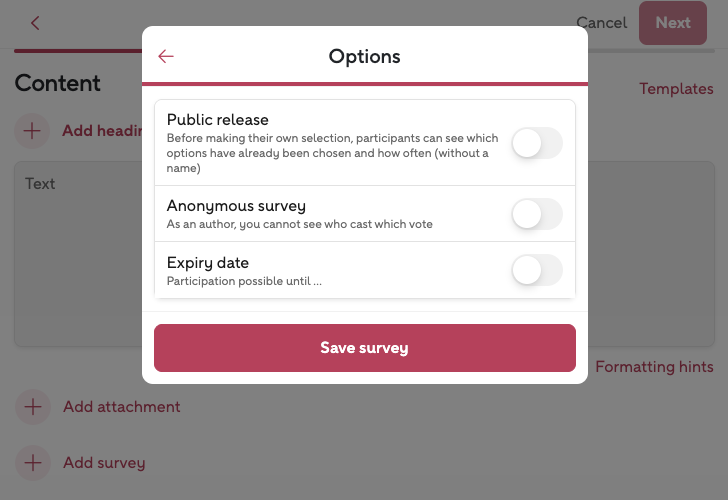Enable the Public release toggle
This screenshot has width=728, height=500.
click(536, 144)
